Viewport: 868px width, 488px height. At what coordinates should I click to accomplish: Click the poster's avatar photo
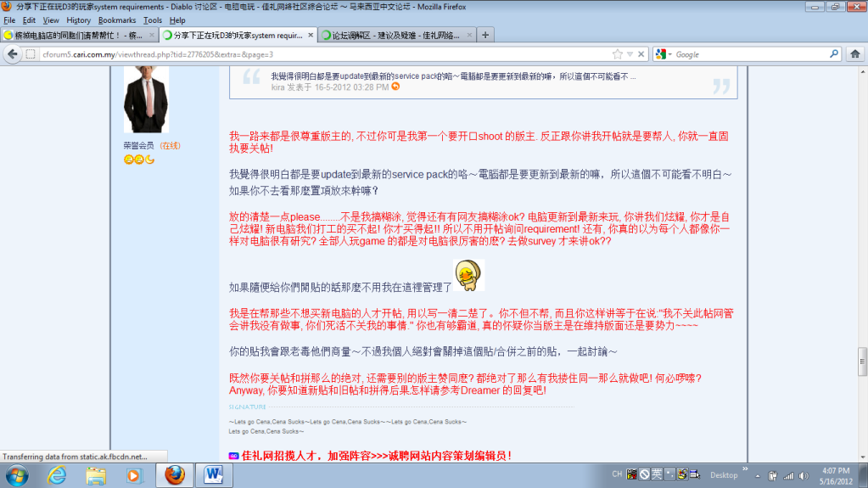click(146, 99)
